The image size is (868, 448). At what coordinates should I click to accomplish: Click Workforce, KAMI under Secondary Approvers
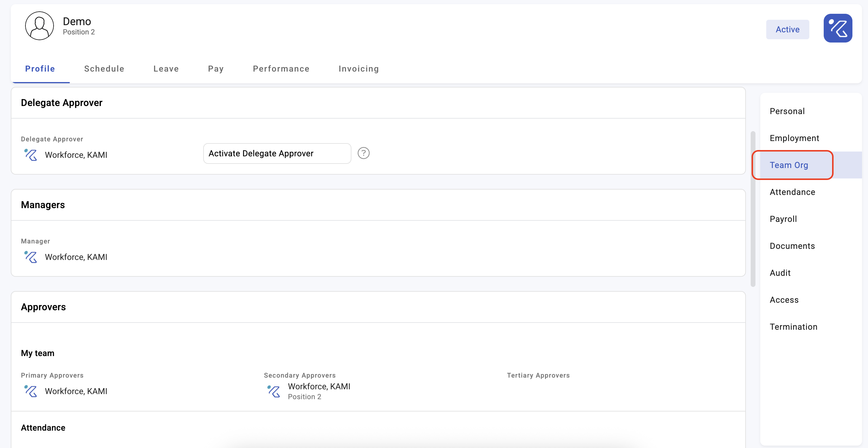click(319, 387)
